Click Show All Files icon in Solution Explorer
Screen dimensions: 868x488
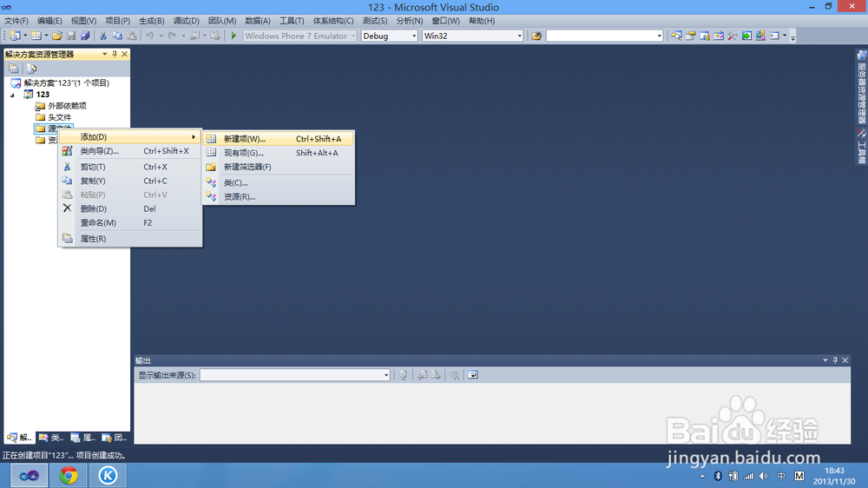click(x=31, y=69)
